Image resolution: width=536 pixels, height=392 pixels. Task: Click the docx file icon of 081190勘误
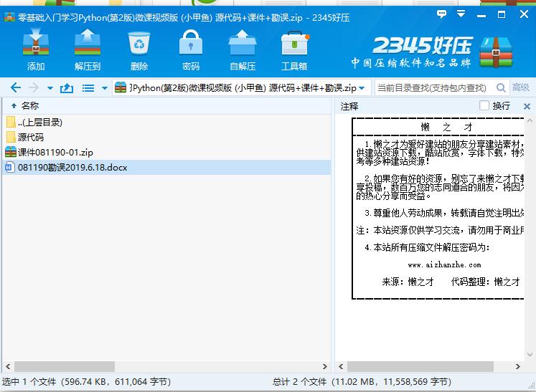[x=10, y=167]
